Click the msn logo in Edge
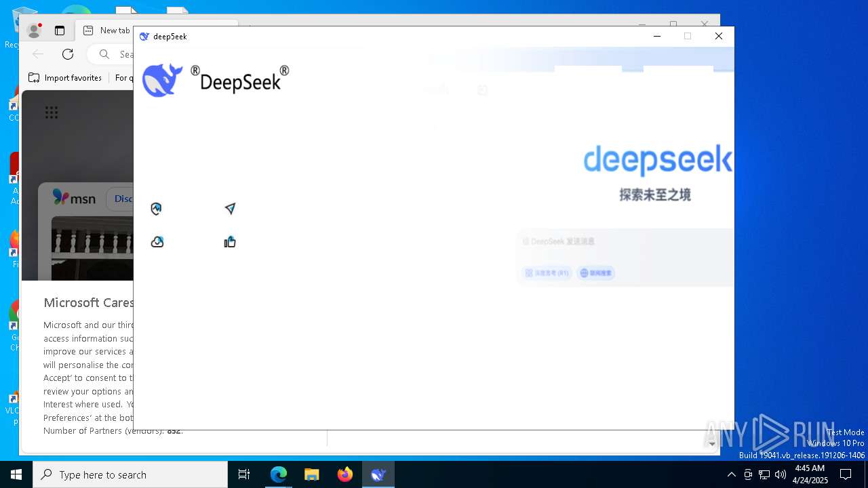Image resolution: width=868 pixels, height=488 pixels. pos(75,199)
